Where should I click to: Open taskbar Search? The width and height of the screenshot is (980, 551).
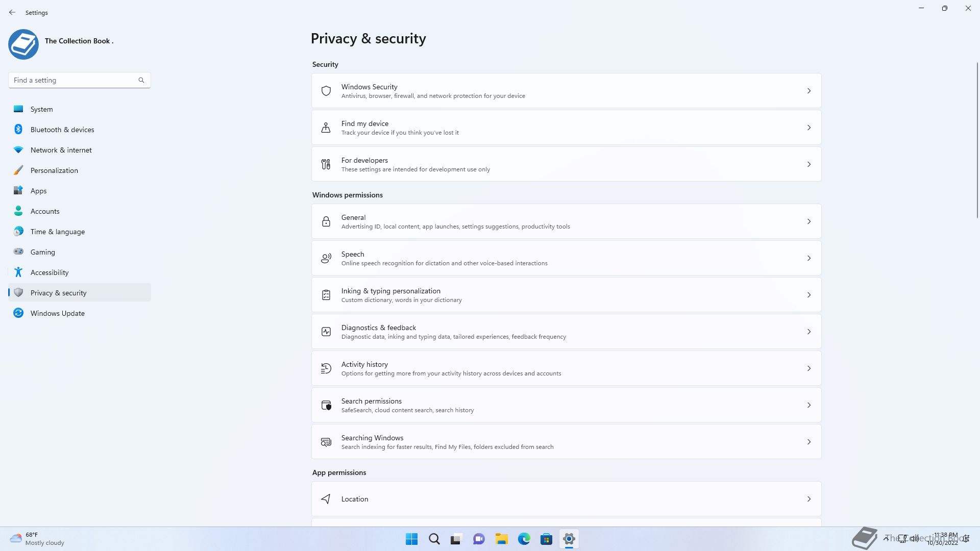(434, 539)
